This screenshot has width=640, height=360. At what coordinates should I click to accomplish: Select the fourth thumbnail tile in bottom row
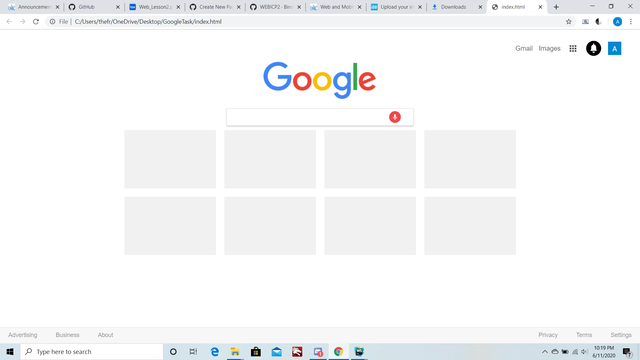[x=470, y=226]
